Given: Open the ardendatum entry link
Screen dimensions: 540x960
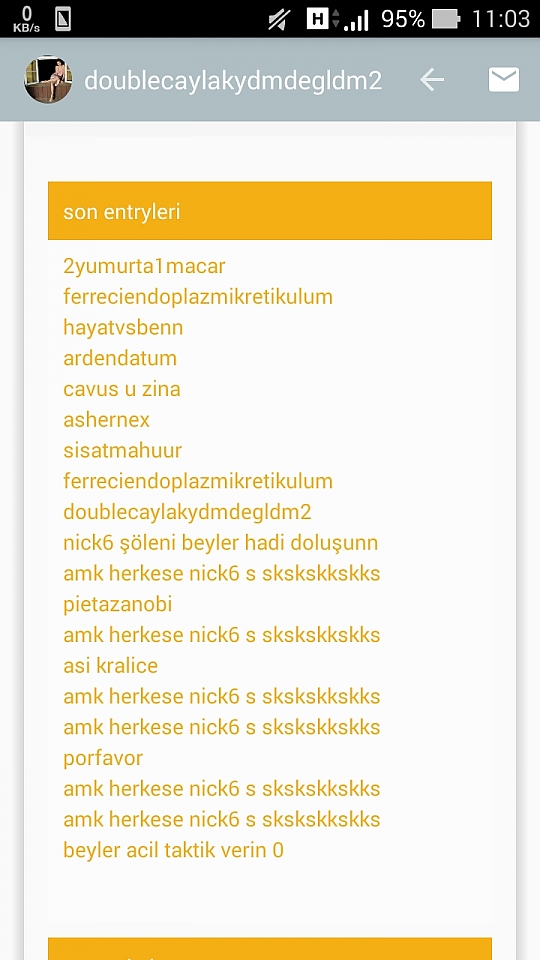Looking at the screenshot, I should click(x=120, y=358).
